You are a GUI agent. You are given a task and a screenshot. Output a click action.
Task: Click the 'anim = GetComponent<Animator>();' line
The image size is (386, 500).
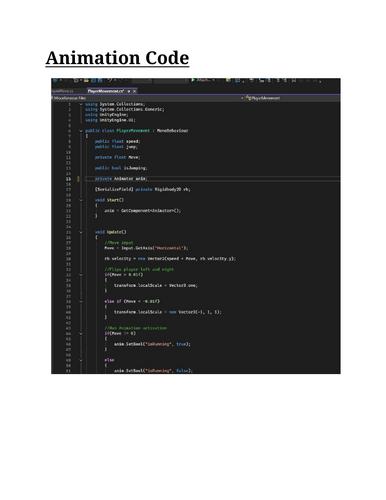tap(143, 211)
